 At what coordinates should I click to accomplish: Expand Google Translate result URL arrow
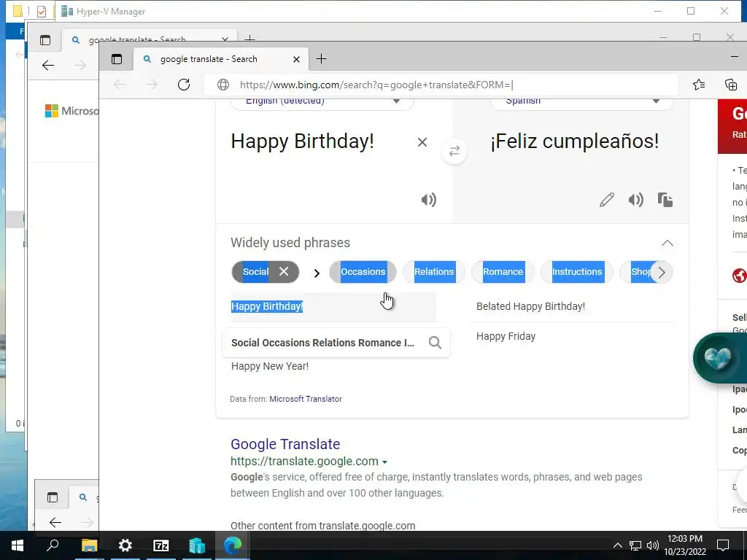tap(384, 462)
